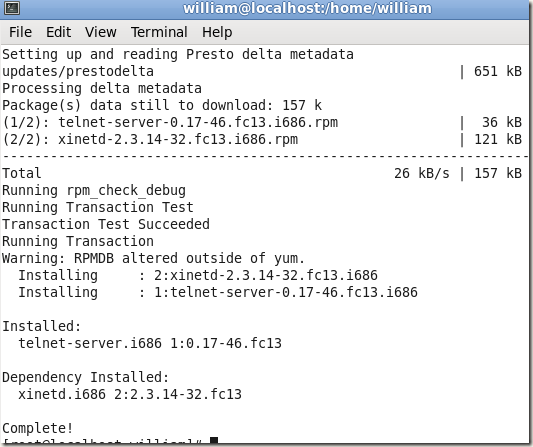Open the Edit menu
533x447 pixels.
(58, 32)
